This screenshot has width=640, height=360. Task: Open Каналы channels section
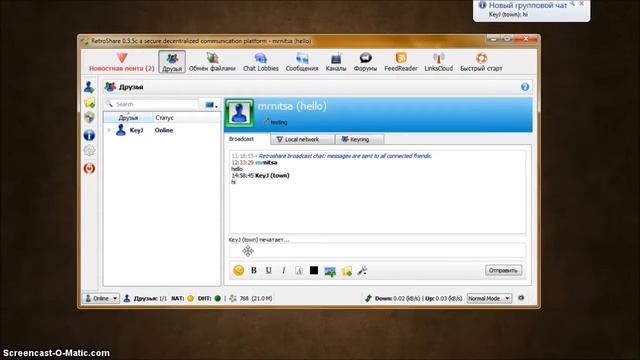point(336,62)
